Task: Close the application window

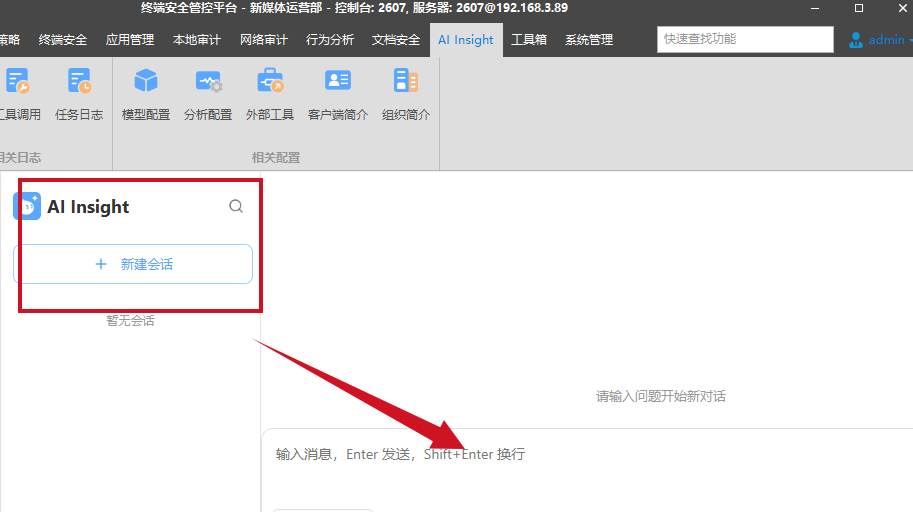Action: tap(903, 8)
